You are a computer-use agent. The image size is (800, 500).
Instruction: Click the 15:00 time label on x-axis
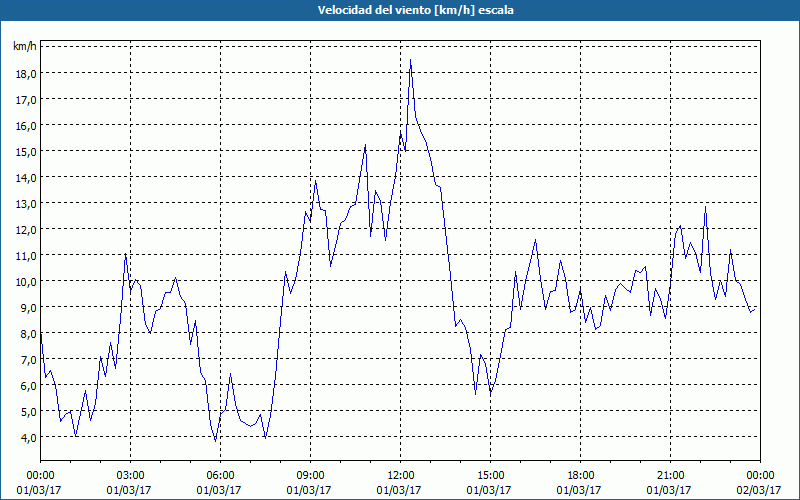click(x=490, y=476)
